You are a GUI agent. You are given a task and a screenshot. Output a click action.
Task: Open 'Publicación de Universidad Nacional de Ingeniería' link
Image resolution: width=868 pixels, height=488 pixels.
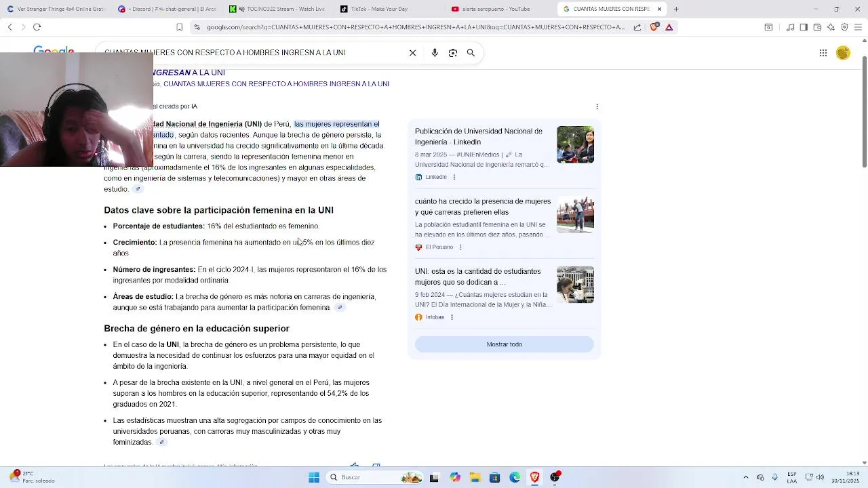click(x=479, y=136)
